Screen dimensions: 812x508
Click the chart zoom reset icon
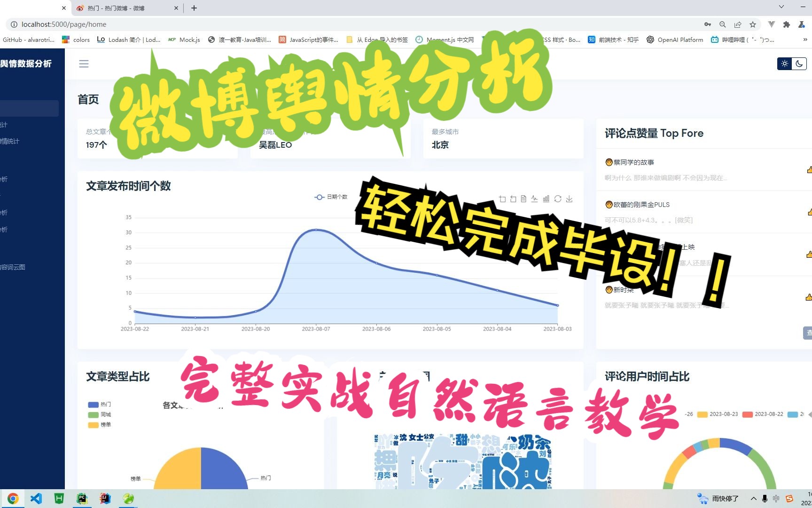click(x=513, y=199)
